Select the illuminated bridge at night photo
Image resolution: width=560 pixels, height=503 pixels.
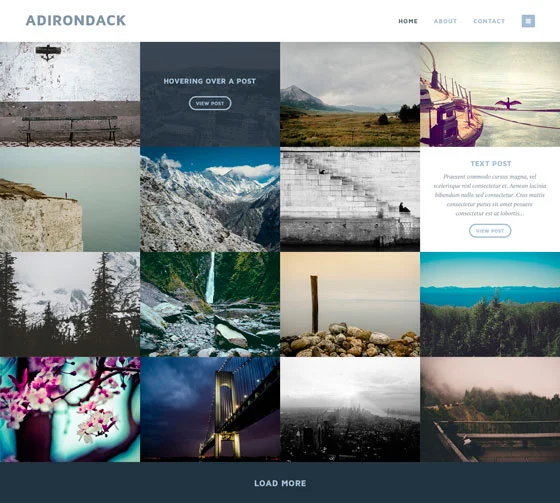click(210, 409)
